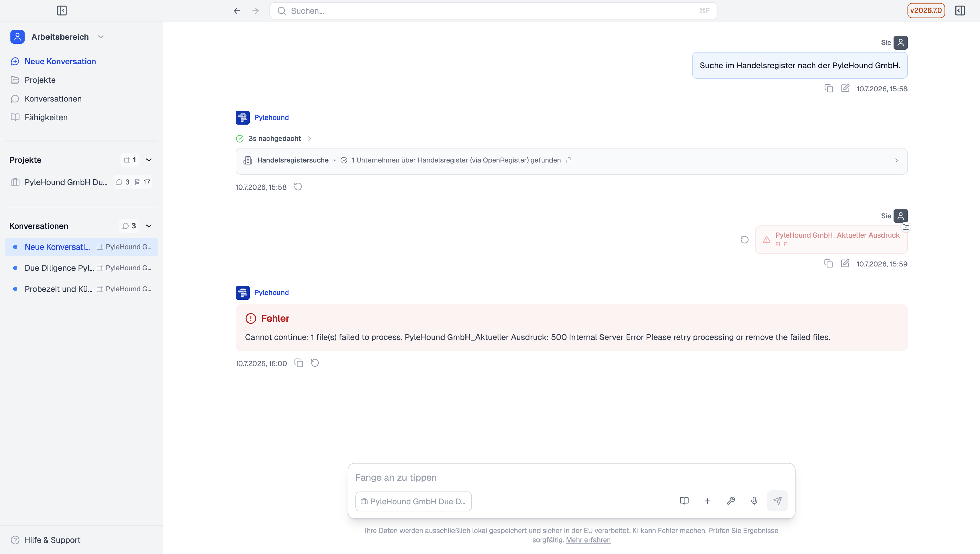Collapse the left sidebar panel icon
Screen dimensions: 980x554
[62, 11]
